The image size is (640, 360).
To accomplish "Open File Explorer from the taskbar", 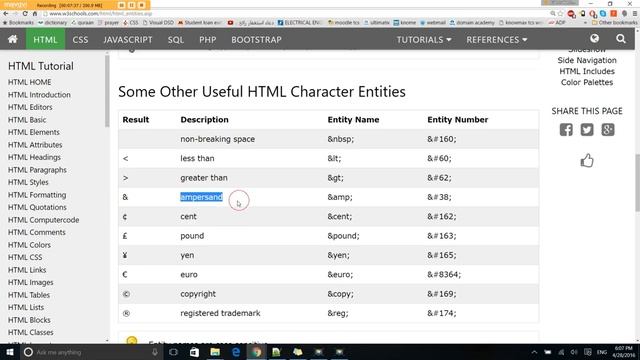I will 215,352.
